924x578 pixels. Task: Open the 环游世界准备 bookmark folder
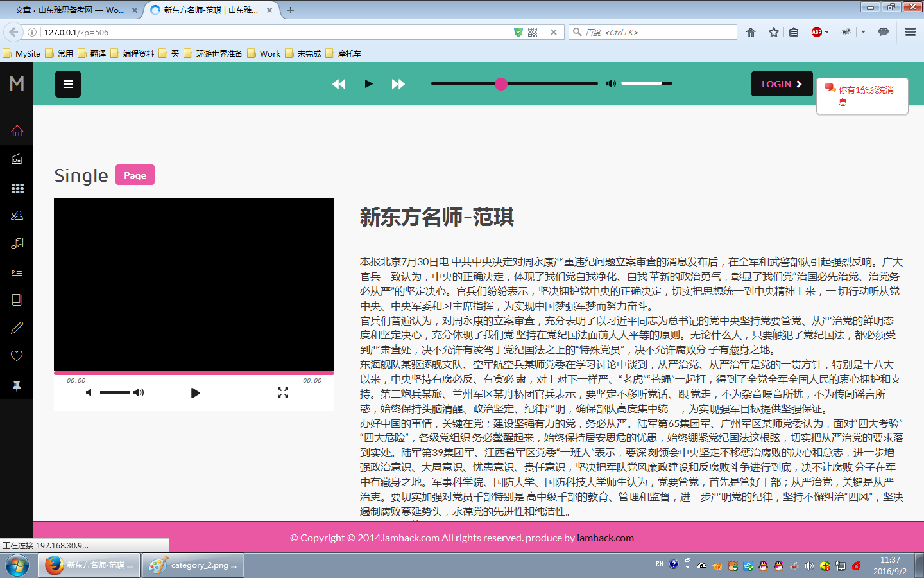pos(213,53)
